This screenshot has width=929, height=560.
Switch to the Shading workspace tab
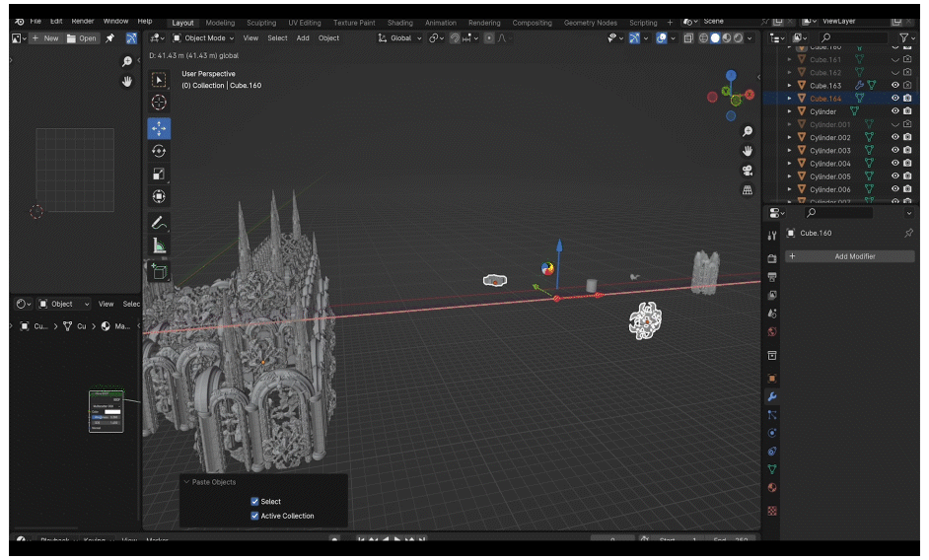tap(400, 23)
